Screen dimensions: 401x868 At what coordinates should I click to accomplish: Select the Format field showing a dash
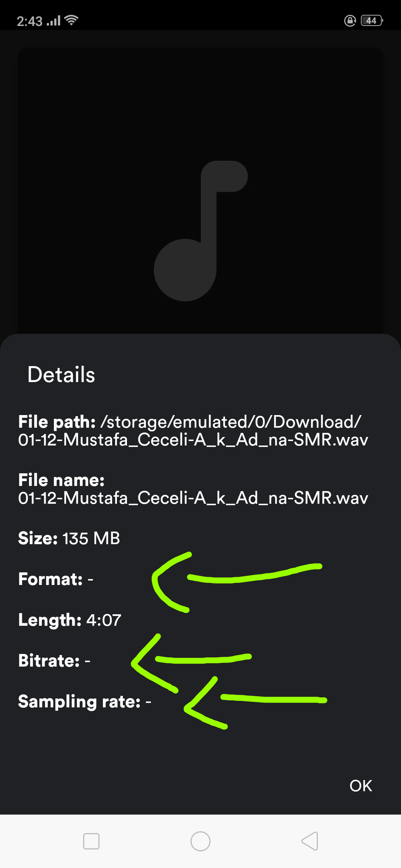click(x=55, y=578)
